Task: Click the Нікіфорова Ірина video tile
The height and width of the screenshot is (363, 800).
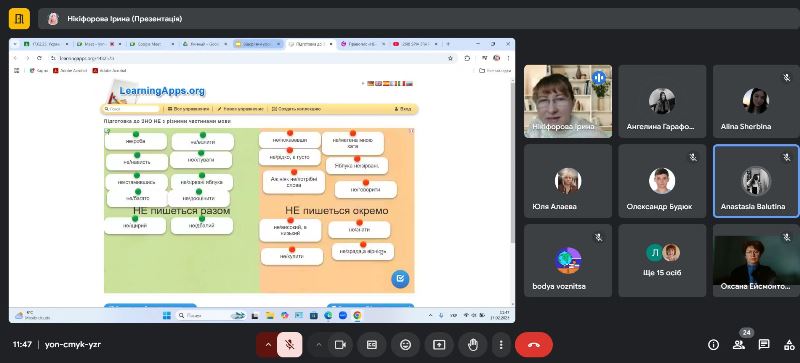Action: 568,101
